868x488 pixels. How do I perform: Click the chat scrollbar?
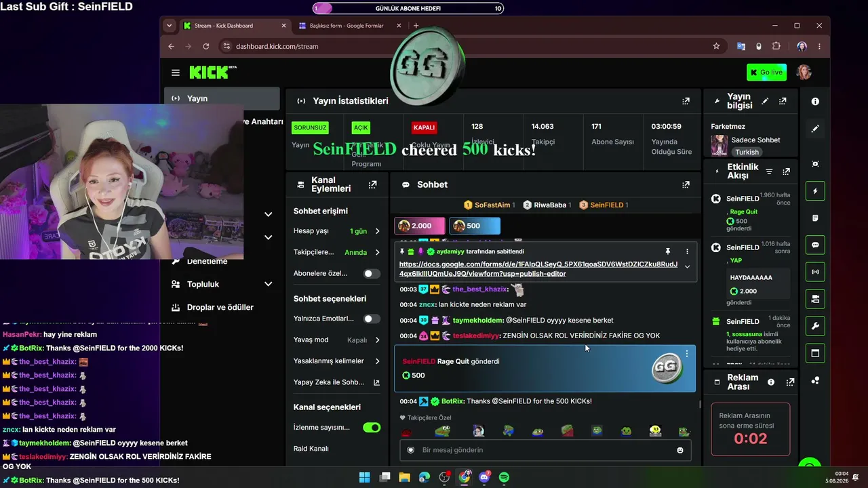click(x=699, y=405)
